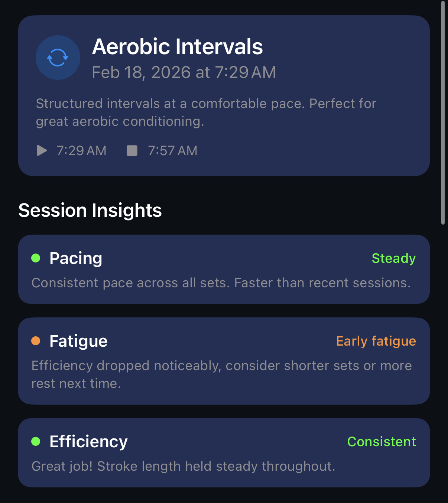Click the square stop time icon
Image resolution: width=448 pixels, height=503 pixels.
point(132,151)
